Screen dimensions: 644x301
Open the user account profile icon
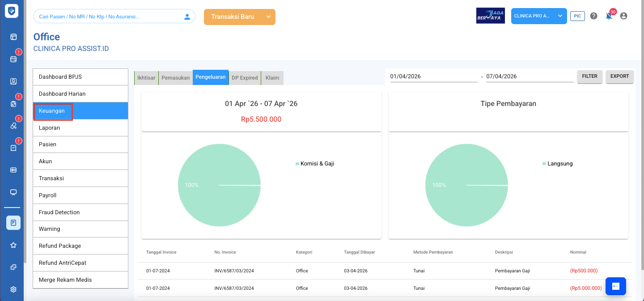pos(624,16)
